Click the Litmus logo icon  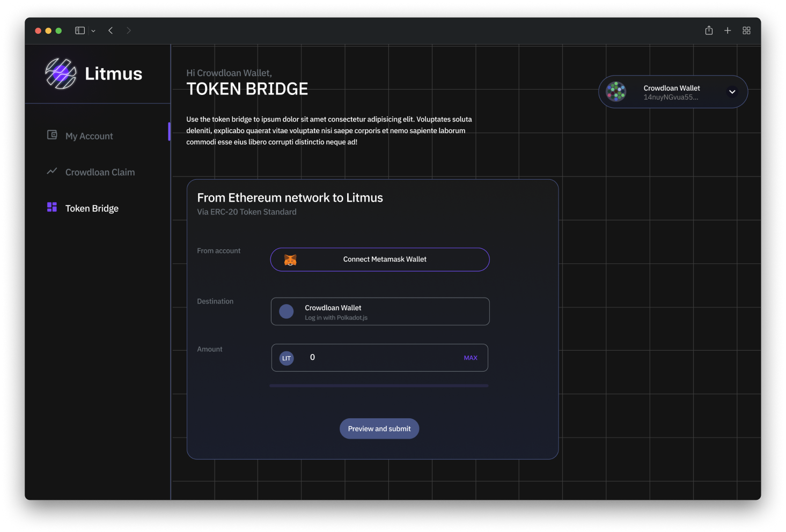(x=61, y=73)
